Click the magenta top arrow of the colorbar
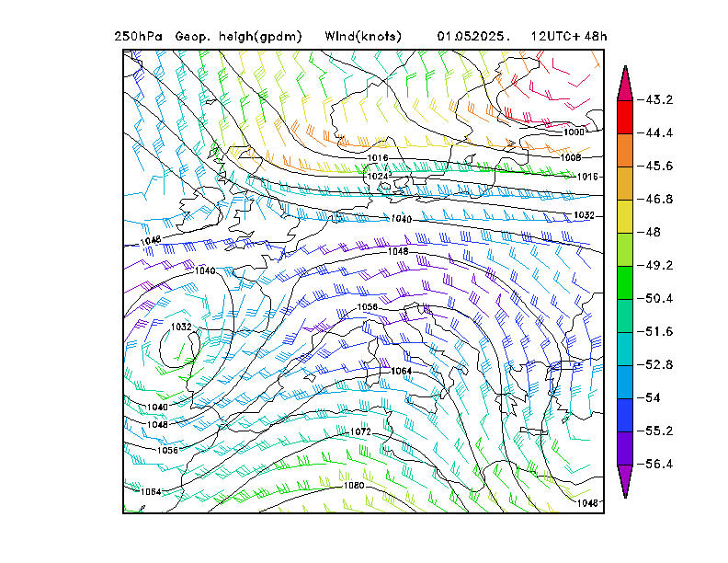728x563 pixels. [625, 84]
